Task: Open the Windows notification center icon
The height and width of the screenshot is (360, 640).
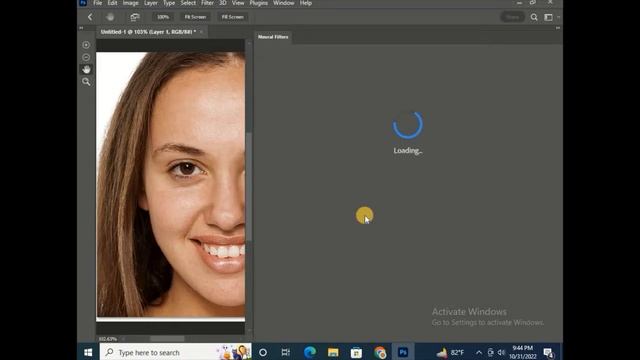Action: click(x=548, y=353)
